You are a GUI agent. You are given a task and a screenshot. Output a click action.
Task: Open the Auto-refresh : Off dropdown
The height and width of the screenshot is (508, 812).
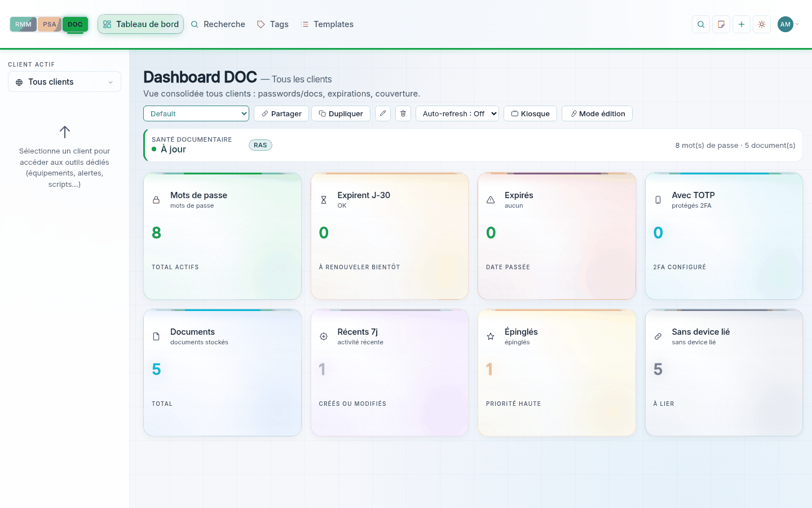pyautogui.click(x=457, y=113)
